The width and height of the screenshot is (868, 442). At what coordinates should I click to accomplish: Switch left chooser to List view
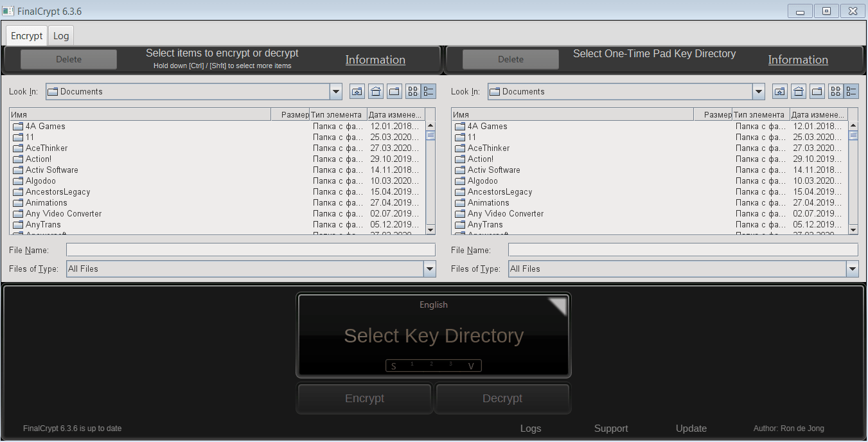[x=413, y=91]
